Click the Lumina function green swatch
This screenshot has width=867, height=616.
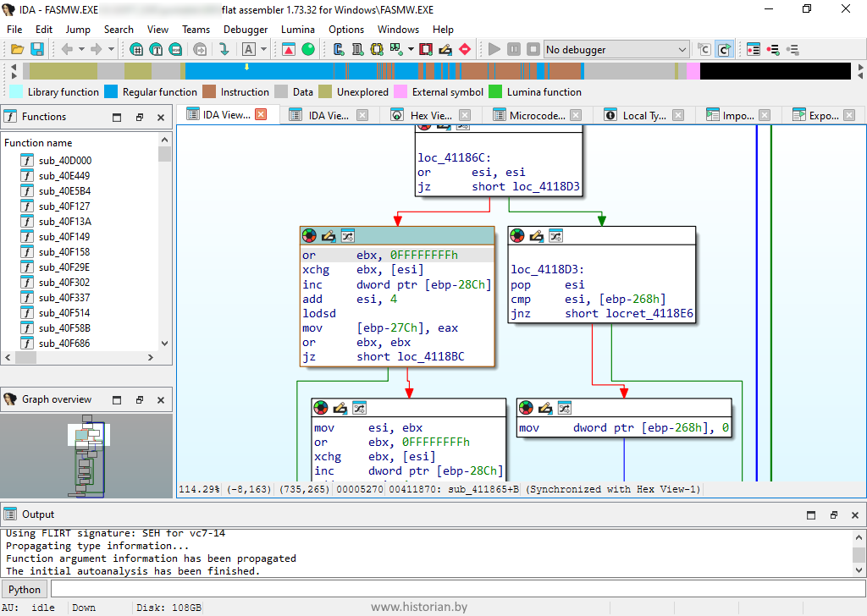click(495, 91)
